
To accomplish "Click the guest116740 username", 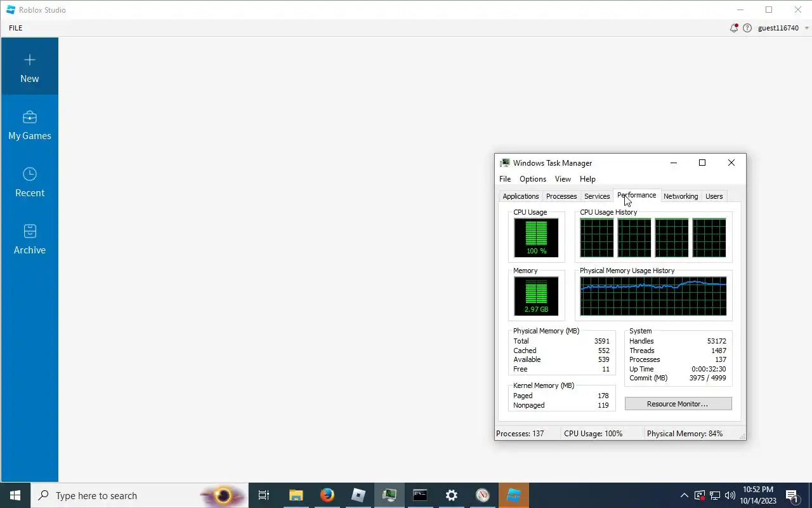I will [778, 28].
